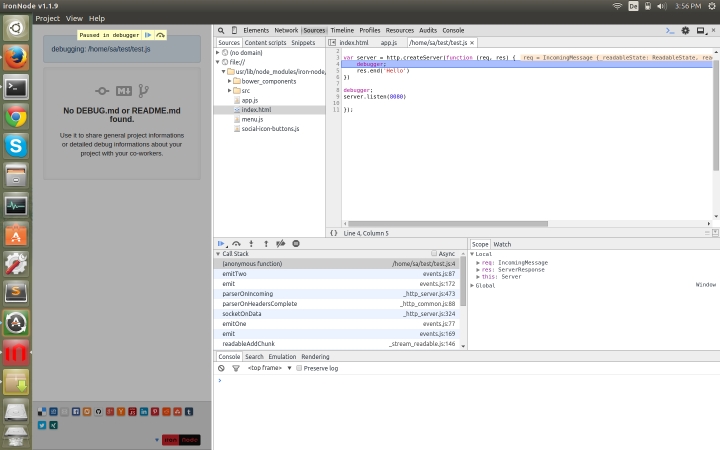Open Firefox from the launcher
The height and width of the screenshot is (450, 720).
click(x=15, y=58)
